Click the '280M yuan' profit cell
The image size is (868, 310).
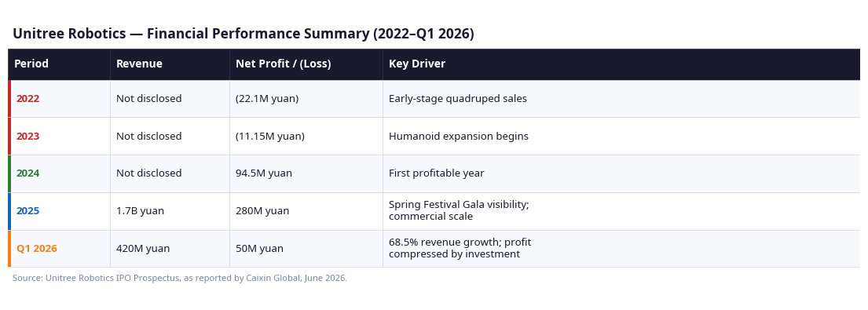click(306, 211)
